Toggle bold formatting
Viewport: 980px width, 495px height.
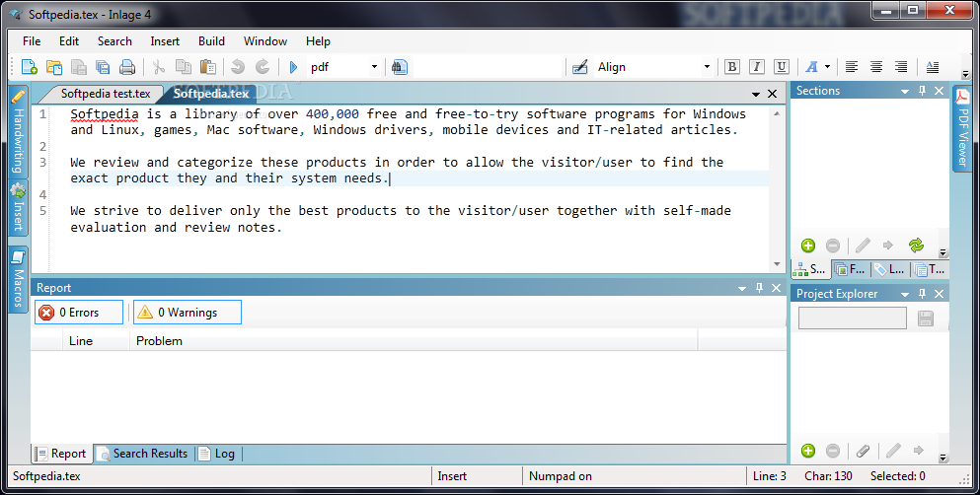pyautogui.click(x=732, y=67)
